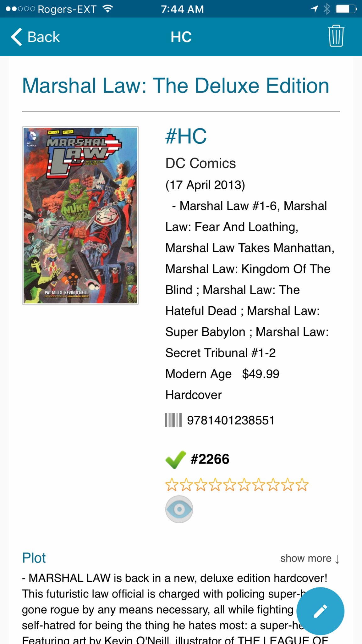Viewport: 362px width, 644px height.
Task: Set rating to the tenth star
Action: (x=302, y=485)
